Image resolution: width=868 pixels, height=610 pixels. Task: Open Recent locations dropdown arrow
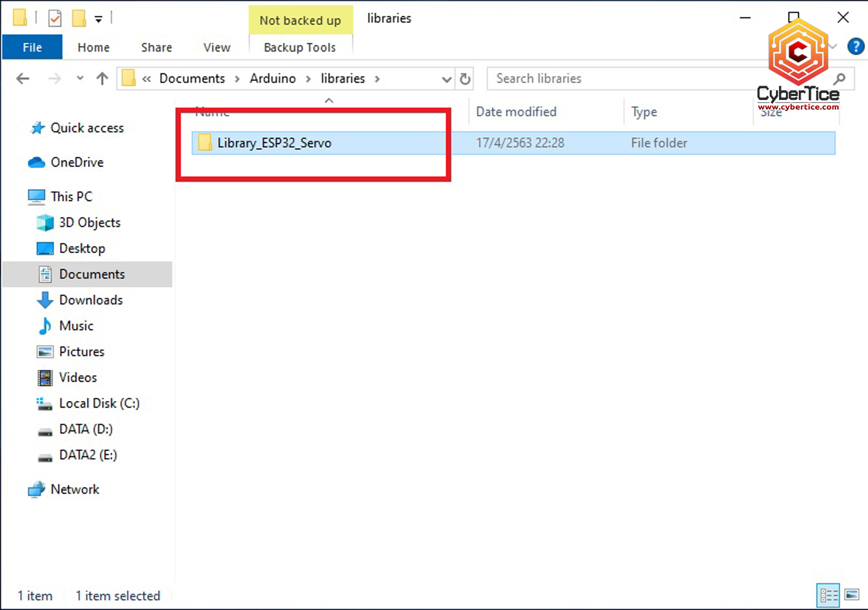[80, 79]
